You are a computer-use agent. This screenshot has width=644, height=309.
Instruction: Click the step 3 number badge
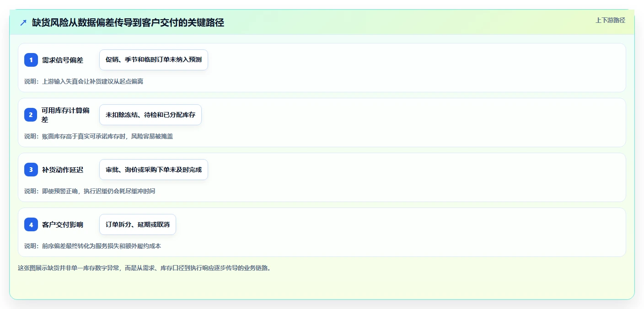(31, 170)
